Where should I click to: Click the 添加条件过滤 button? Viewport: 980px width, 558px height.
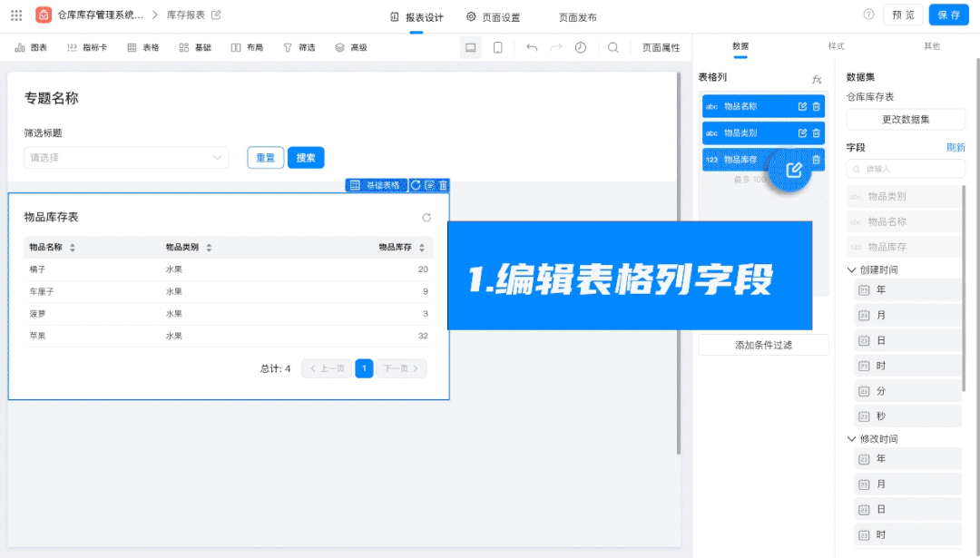point(763,345)
